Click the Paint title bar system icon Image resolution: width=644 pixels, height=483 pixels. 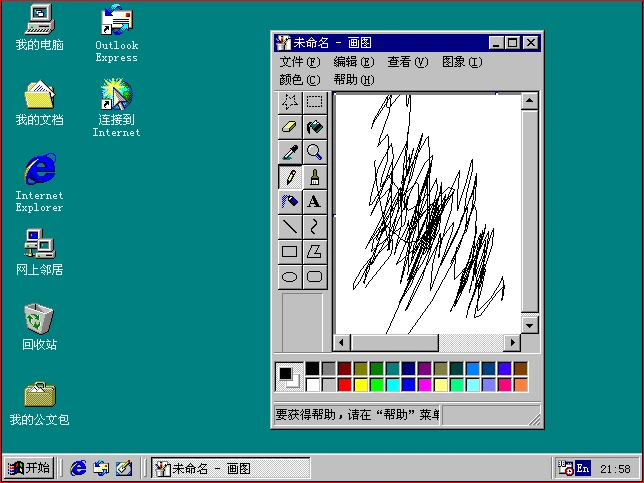pyautogui.click(x=283, y=43)
